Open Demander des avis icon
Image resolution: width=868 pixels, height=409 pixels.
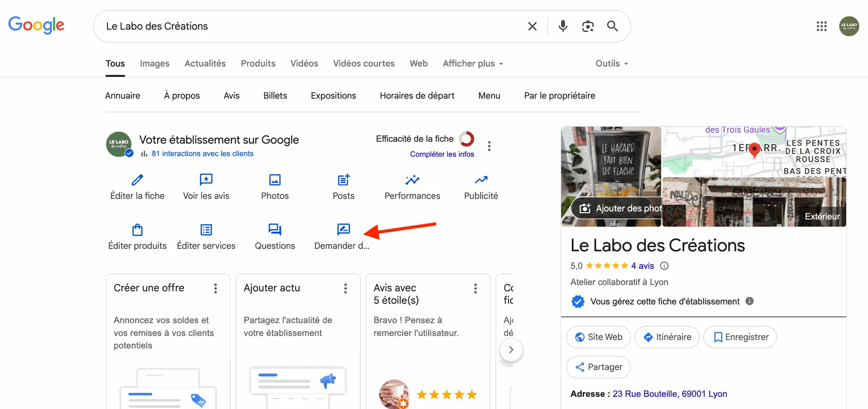coord(344,230)
